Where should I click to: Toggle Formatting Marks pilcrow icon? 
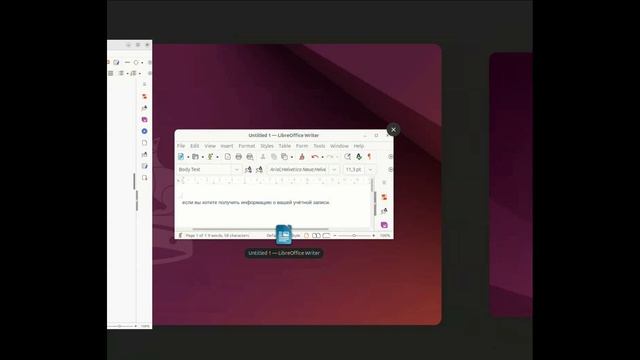pos(369,157)
